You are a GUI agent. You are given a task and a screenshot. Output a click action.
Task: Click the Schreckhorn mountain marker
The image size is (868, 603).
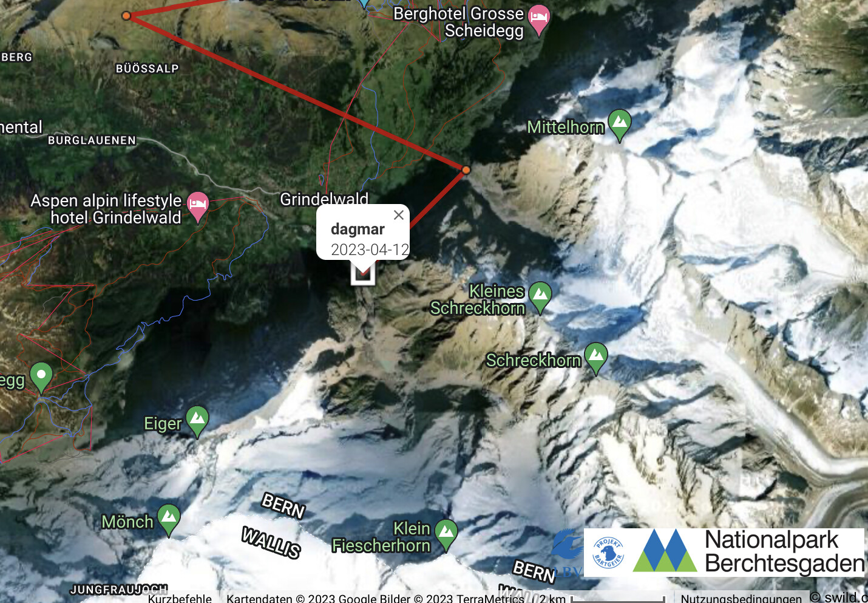[596, 358]
